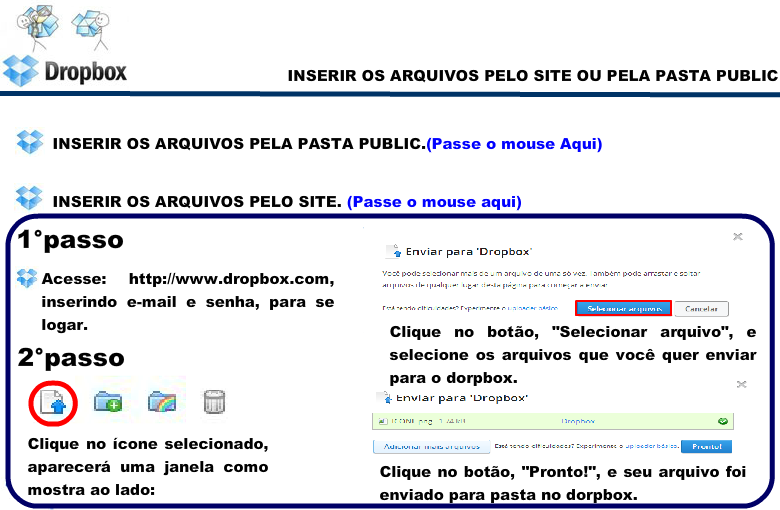780x510 pixels.
Task: Click the 'Dropbox' destination link in file row
Action: pos(578,421)
